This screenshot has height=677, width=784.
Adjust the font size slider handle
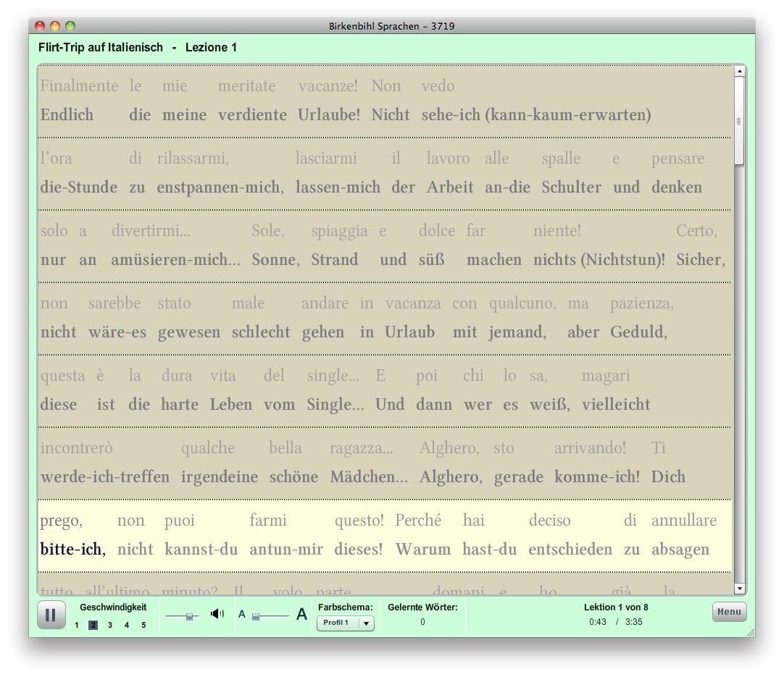(256, 617)
